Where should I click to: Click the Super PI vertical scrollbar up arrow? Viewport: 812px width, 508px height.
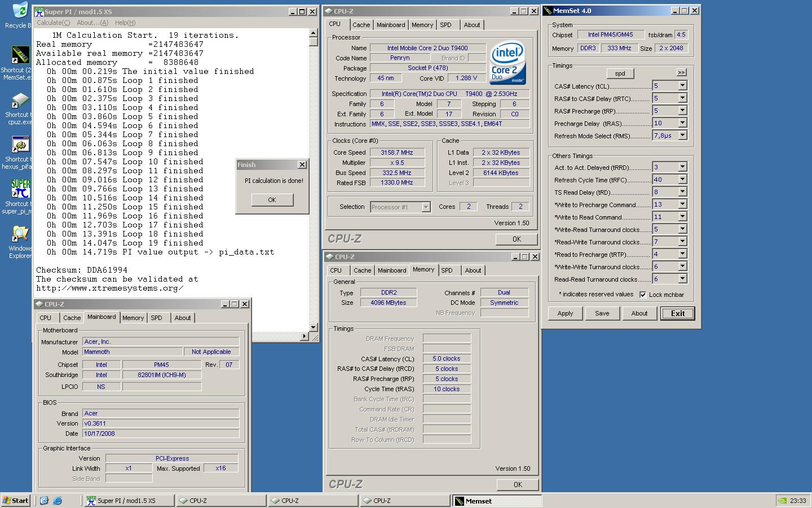click(314, 33)
